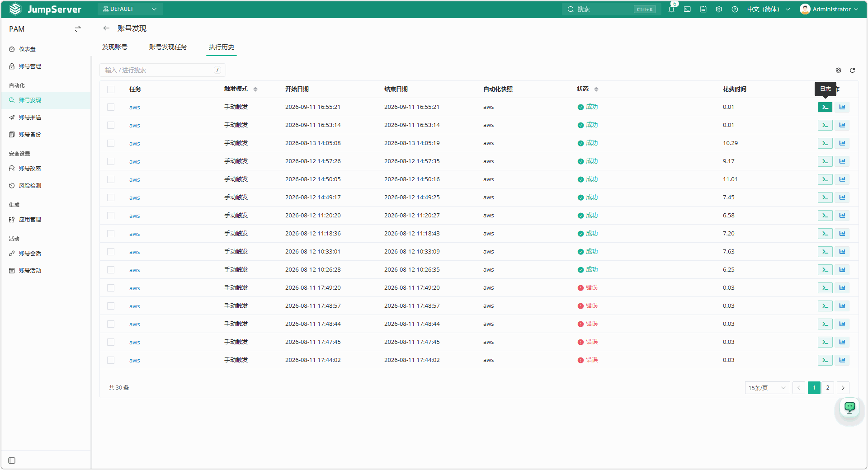Open aws task link for 14:57:26 run
Viewport: 868px width, 470px height.
[x=135, y=161]
